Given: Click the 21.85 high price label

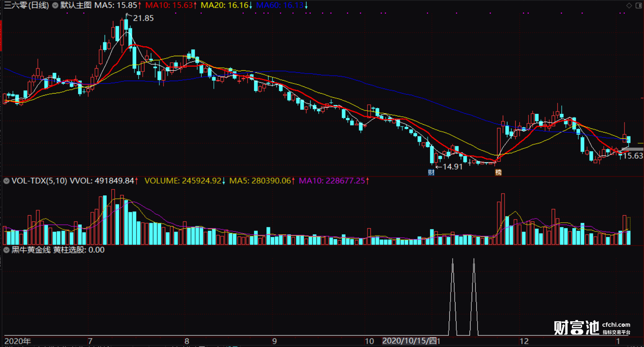Looking at the screenshot, I should (x=143, y=18).
